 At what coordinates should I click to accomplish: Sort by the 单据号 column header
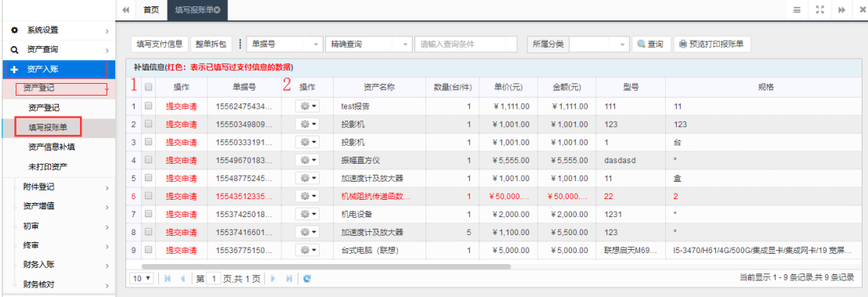244,87
